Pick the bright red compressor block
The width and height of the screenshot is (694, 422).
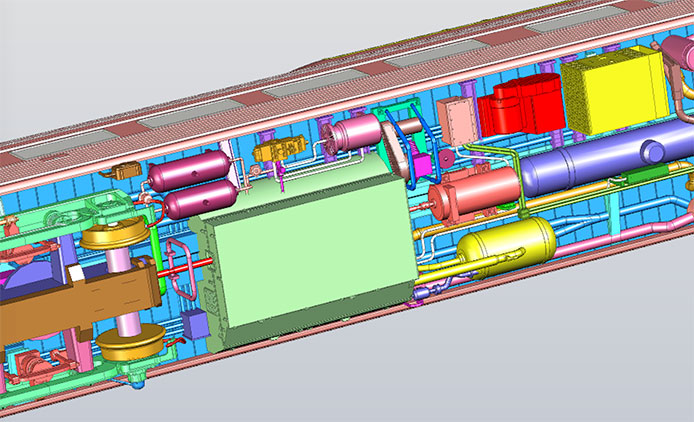[521, 105]
